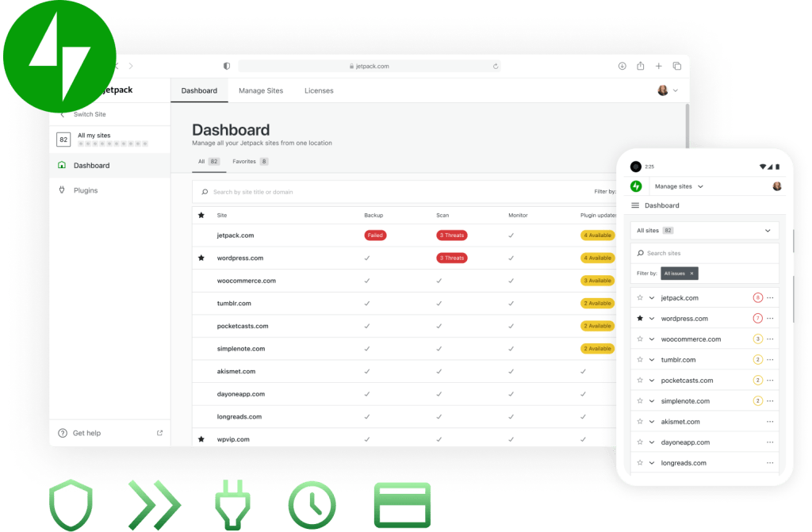Expand the All sites 82 dropdown on mobile
812x532 pixels.
coord(704,231)
